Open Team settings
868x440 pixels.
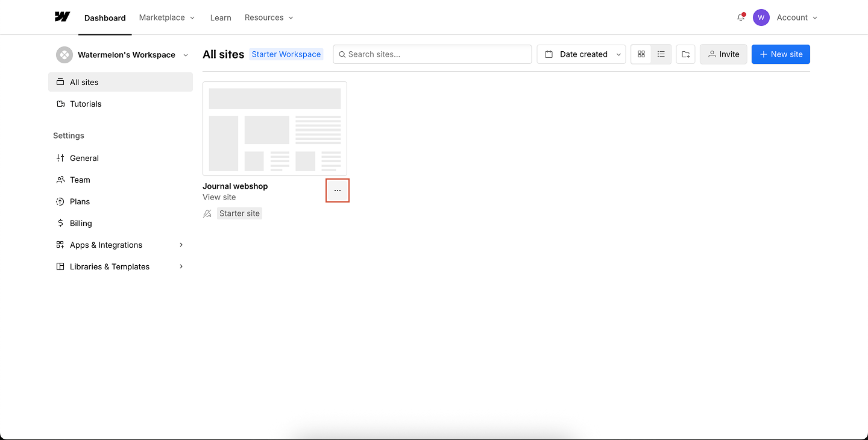tap(121, 180)
